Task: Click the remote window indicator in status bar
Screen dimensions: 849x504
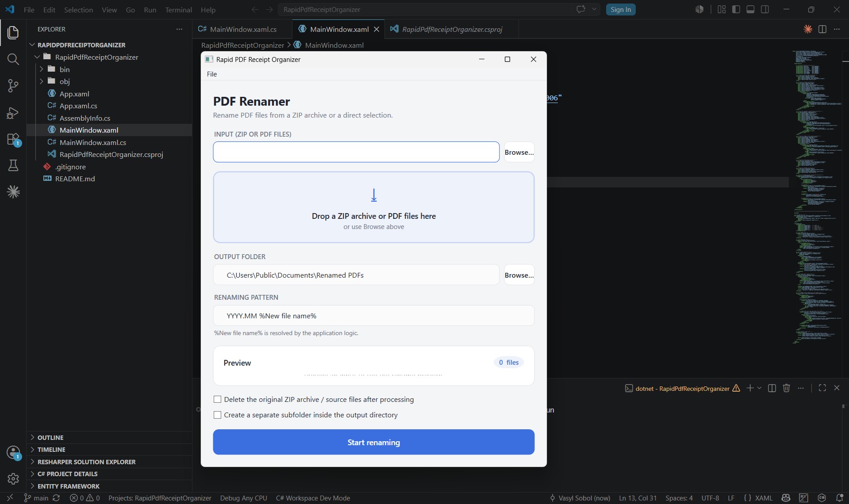Action: (10, 498)
